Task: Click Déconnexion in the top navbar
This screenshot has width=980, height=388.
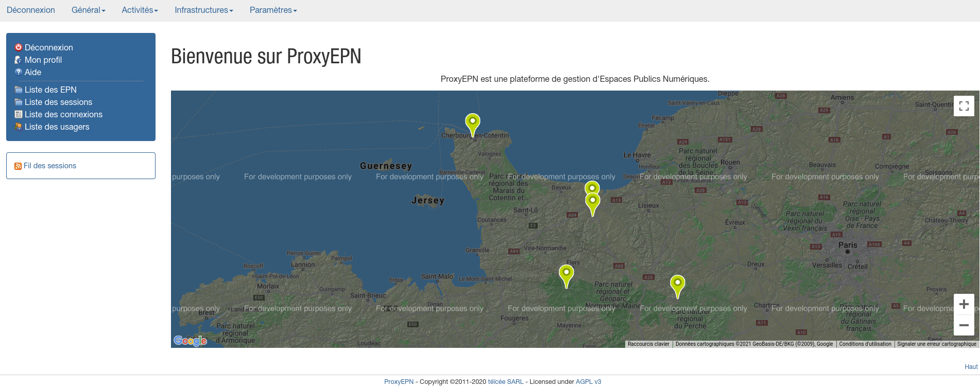Action: 31,10
